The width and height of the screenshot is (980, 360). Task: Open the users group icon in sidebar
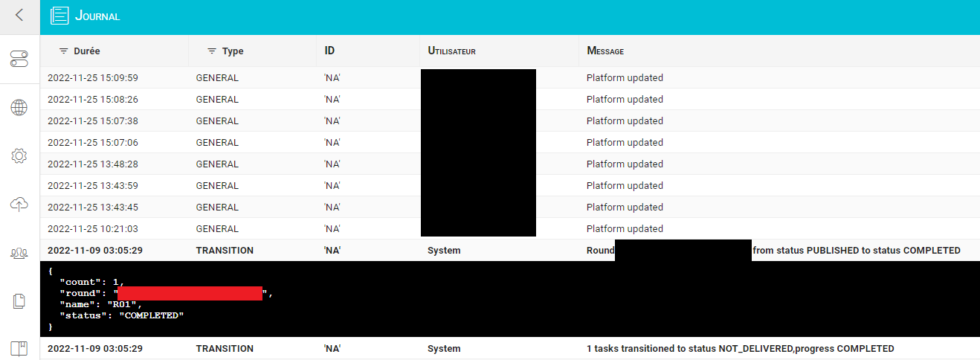[19, 254]
